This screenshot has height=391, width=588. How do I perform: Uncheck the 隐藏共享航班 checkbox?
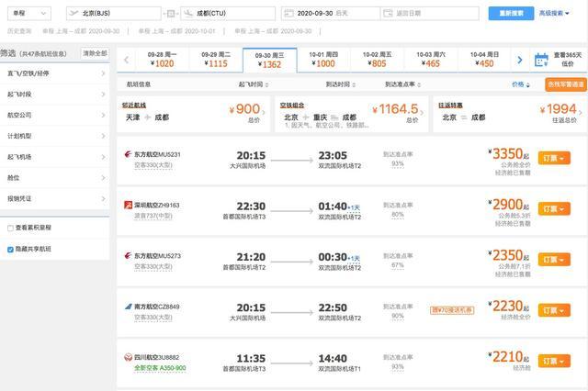[10, 250]
